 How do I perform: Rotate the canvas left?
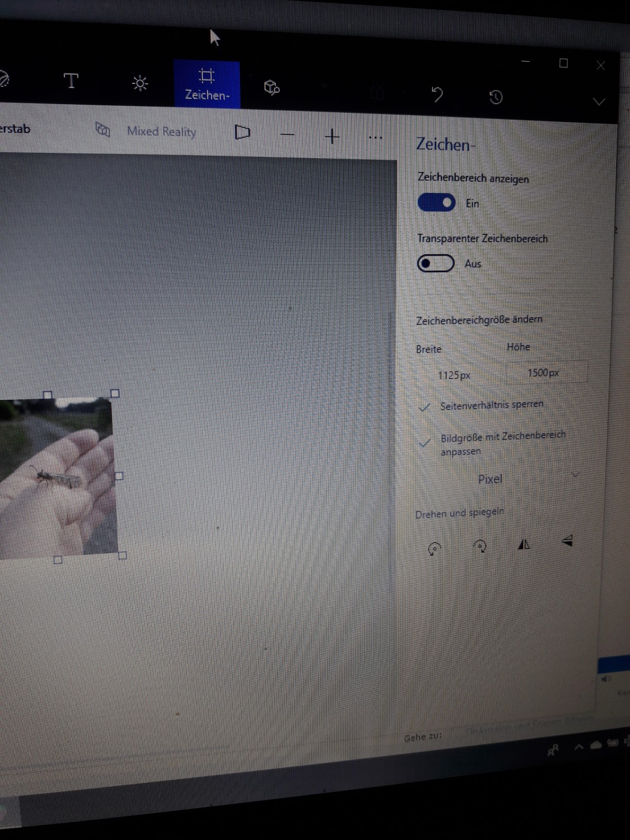pyautogui.click(x=435, y=549)
